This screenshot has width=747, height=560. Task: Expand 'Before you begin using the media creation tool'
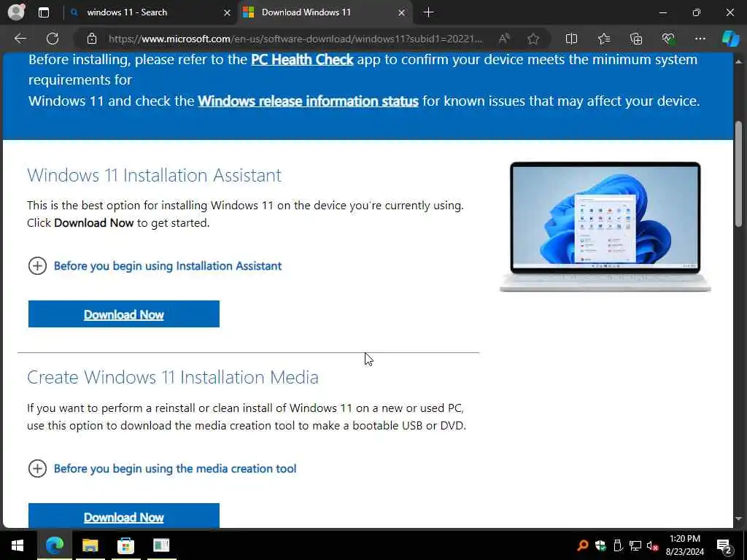pyautogui.click(x=162, y=469)
